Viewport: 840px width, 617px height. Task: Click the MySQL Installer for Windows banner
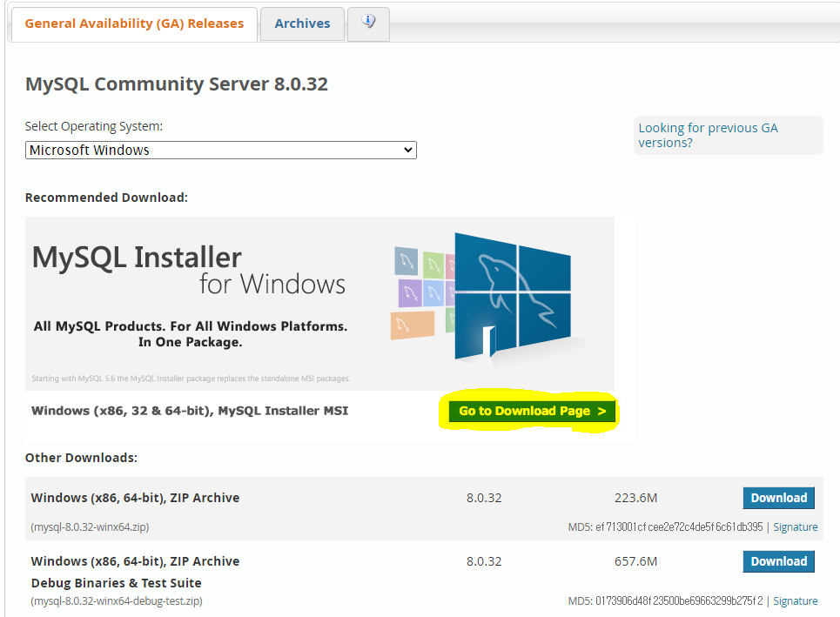click(319, 303)
